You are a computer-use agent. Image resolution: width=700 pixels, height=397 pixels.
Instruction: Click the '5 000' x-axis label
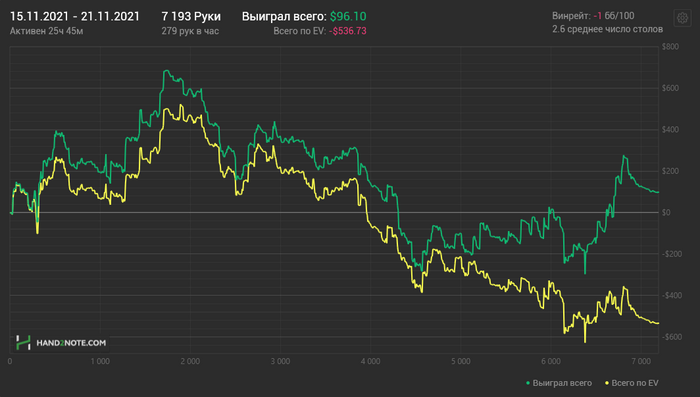coord(461,361)
